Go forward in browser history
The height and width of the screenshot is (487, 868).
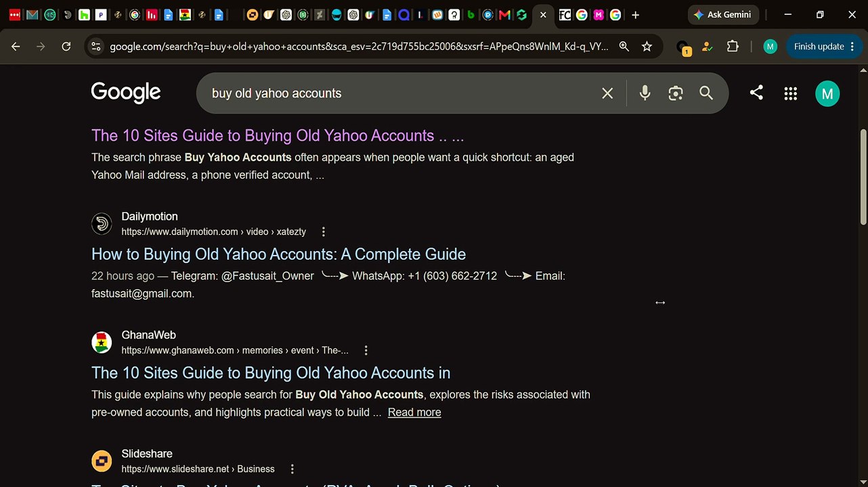click(41, 47)
